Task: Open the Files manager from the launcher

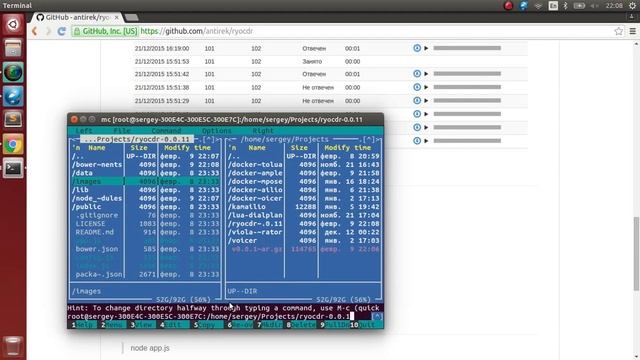Action: click(x=13, y=49)
